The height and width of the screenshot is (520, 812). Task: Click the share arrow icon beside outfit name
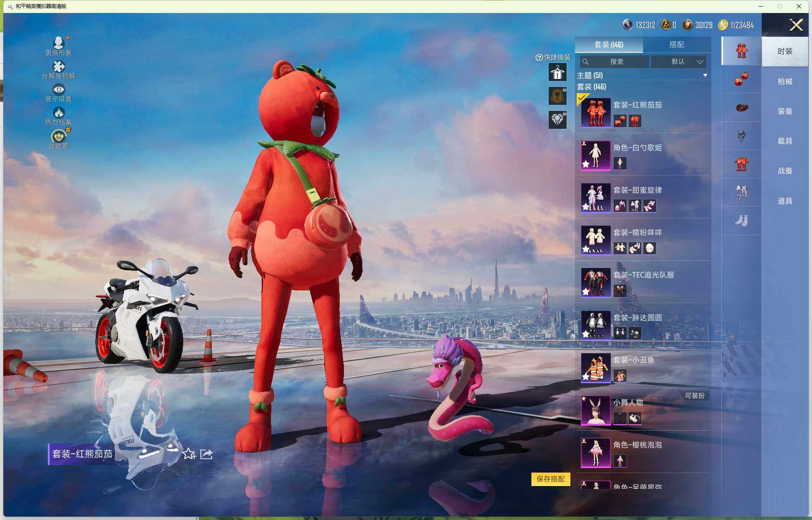pos(206,454)
